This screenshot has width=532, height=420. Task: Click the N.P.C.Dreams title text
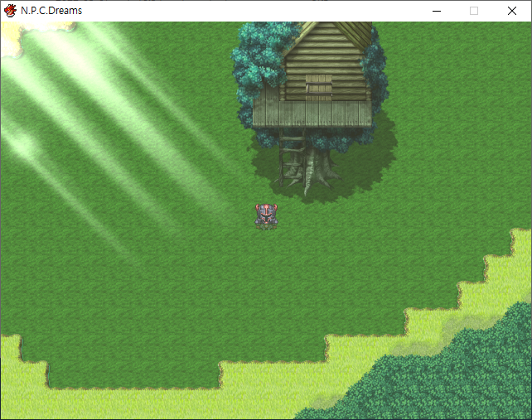tap(51, 11)
